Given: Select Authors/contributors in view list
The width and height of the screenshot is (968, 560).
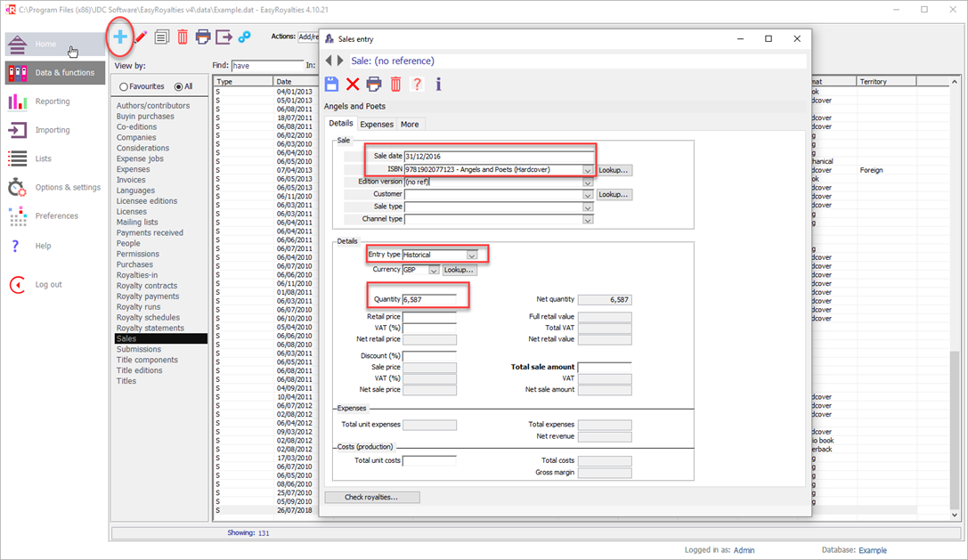Looking at the screenshot, I should (x=153, y=106).
